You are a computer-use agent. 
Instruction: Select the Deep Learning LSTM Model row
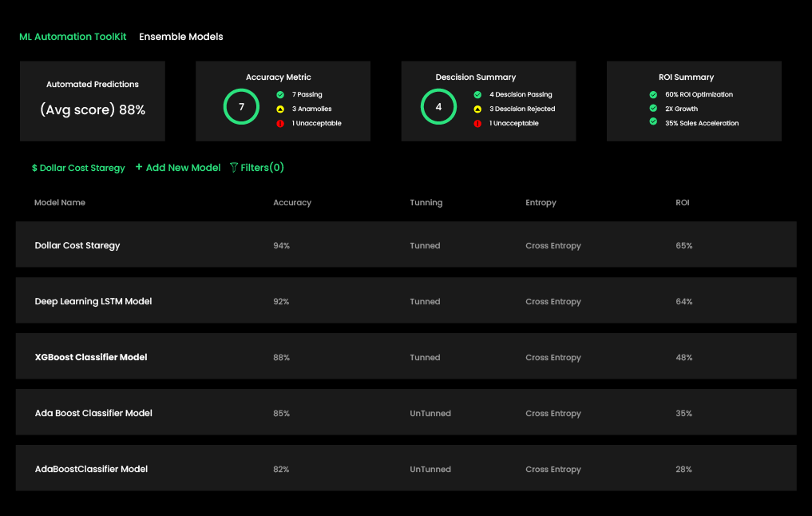406,301
